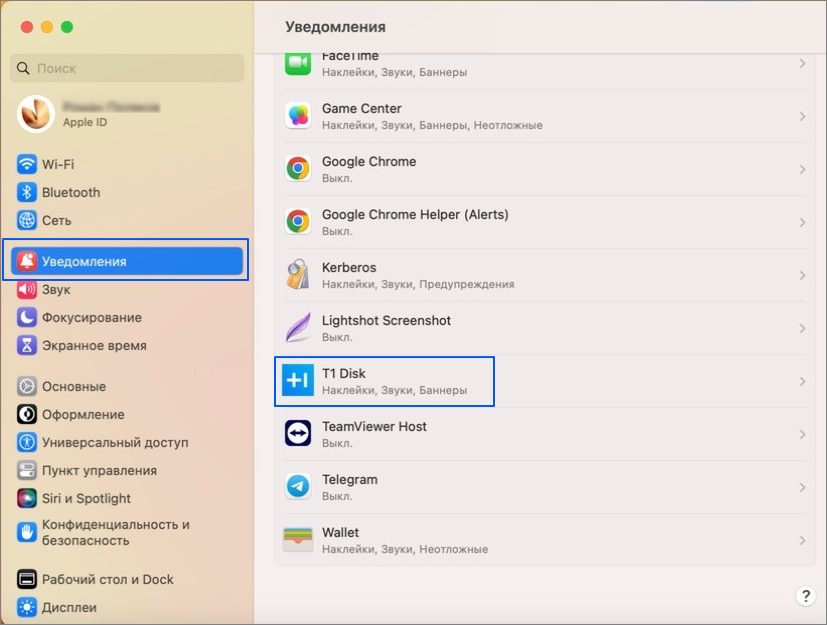Open Рабочий стол и Dock label
Image resolution: width=827 pixels, height=625 pixels.
coord(108,579)
